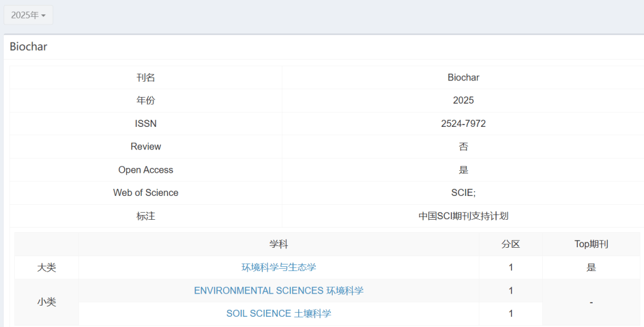Image resolution: width=644 pixels, height=327 pixels.
Task: Select 分区 value in 环境科学与生态学 row
Action: [510, 267]
